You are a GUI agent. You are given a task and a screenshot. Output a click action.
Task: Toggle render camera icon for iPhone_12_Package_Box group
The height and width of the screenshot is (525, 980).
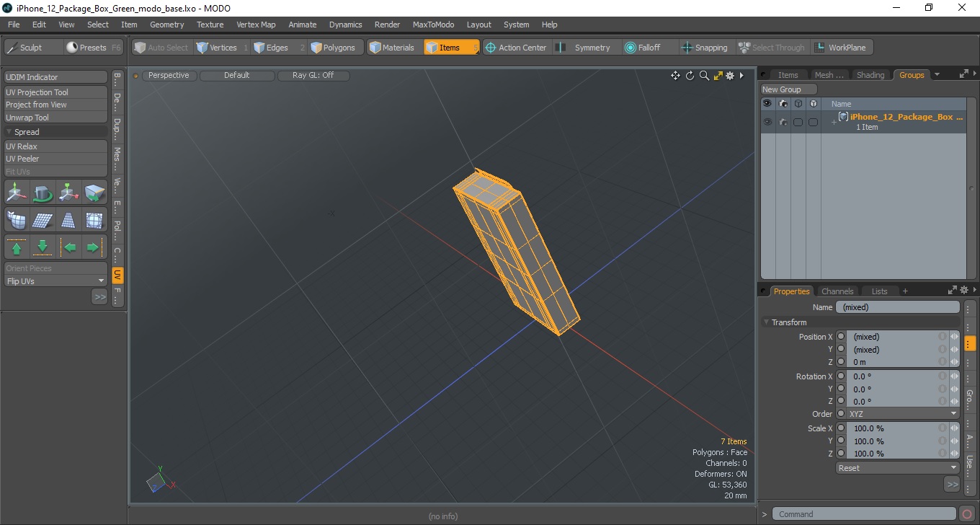[783, 122]
